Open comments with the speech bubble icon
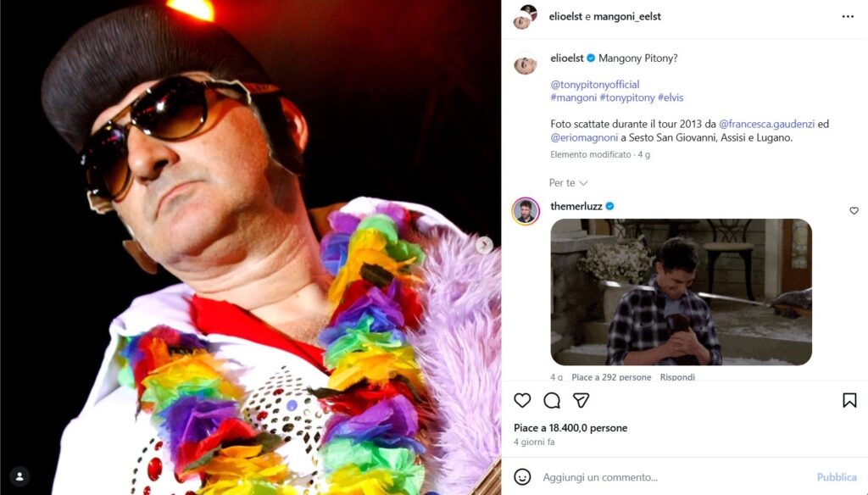Viewport: 868px width, 495px height. (551, 400)
